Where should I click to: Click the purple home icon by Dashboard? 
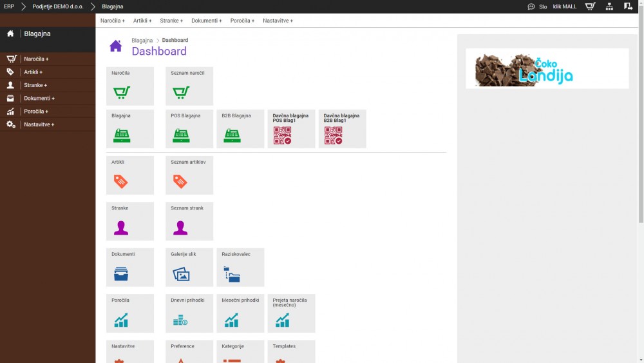coord(115,46)
